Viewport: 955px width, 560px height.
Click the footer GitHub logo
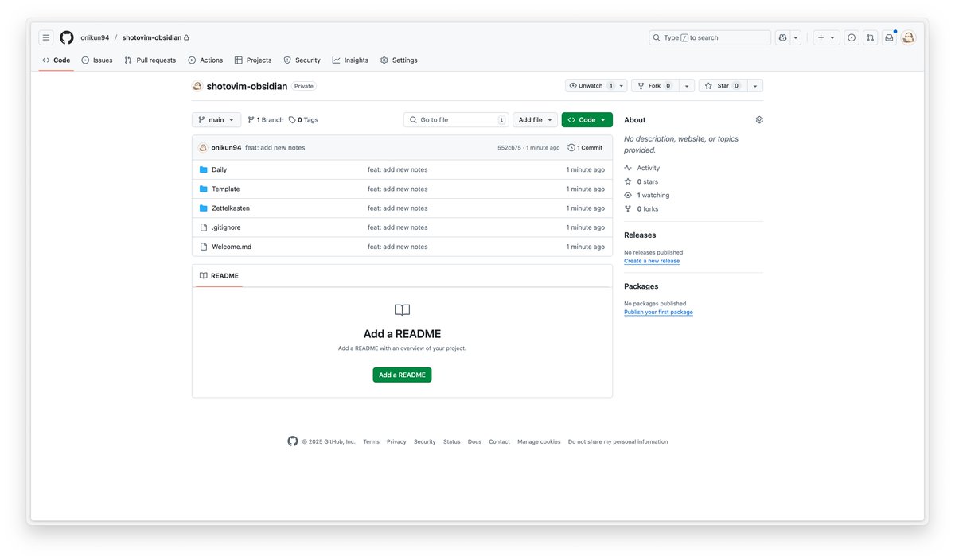click(293, 441)
